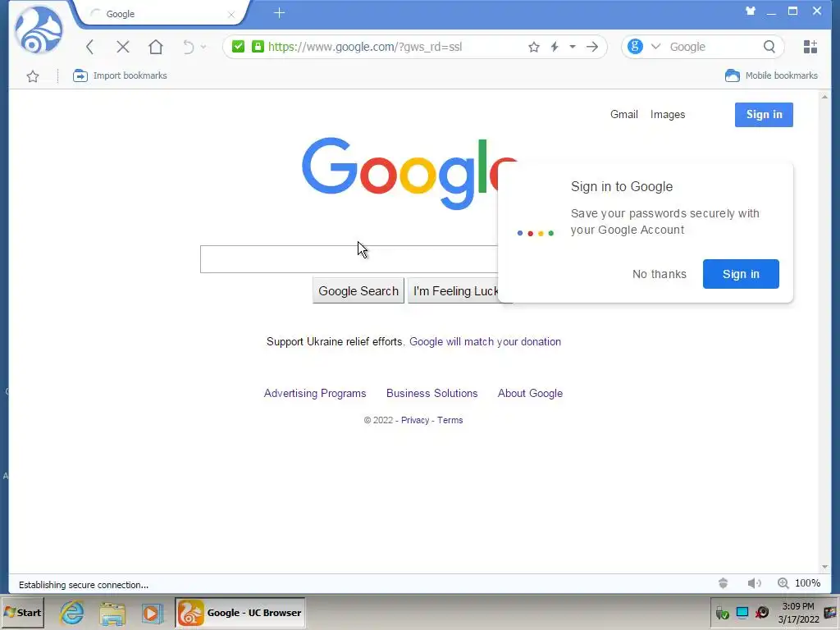
Task: Click Sign in inside the popup
Action: [x=741, y=274]
